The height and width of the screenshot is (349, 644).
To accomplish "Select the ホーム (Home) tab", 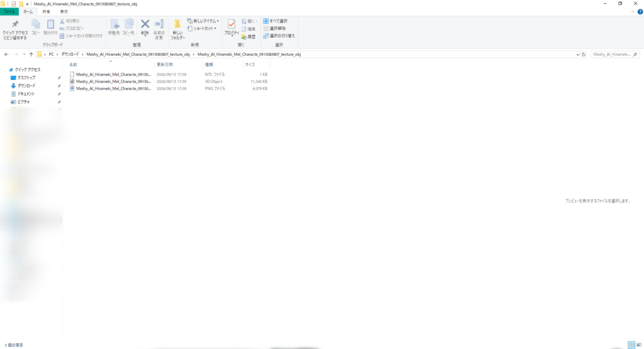I will click(28, 12).
